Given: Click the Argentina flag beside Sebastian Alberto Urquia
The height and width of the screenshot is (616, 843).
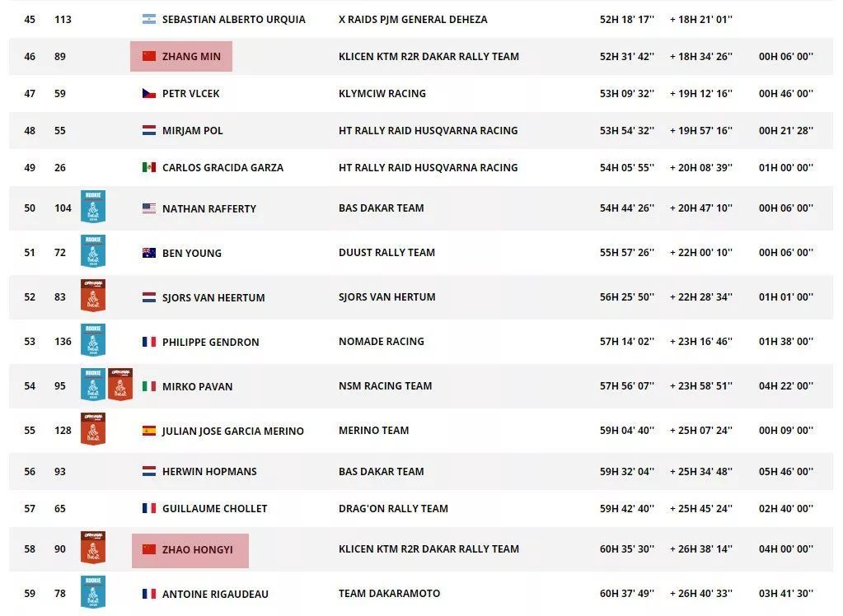Looking at the screenshot, I should pyautogui.click(x=149, y=20).
